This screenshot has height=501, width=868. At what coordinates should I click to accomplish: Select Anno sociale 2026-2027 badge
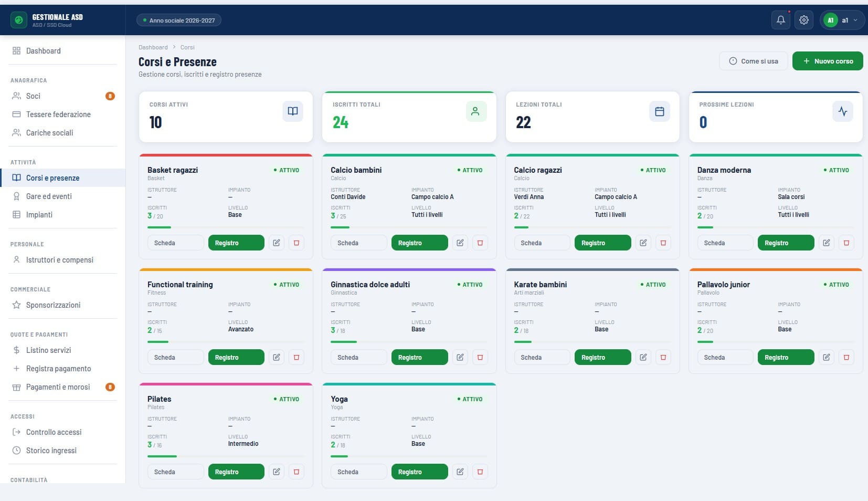click(179, 20)
